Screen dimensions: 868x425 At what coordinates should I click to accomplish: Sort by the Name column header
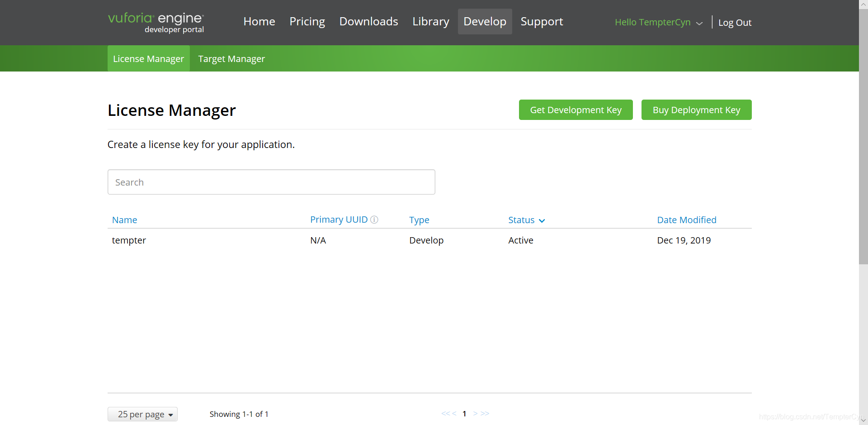[x=124, y=220]
